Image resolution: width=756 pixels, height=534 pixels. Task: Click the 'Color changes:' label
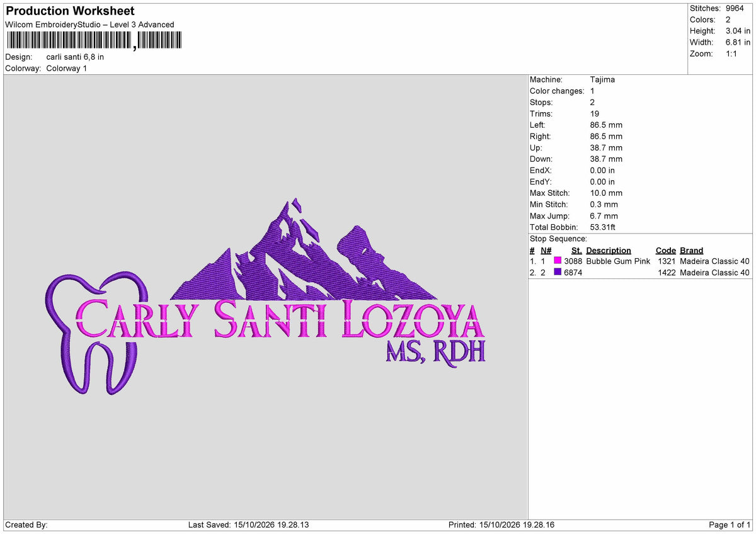[x=557, y=91]
